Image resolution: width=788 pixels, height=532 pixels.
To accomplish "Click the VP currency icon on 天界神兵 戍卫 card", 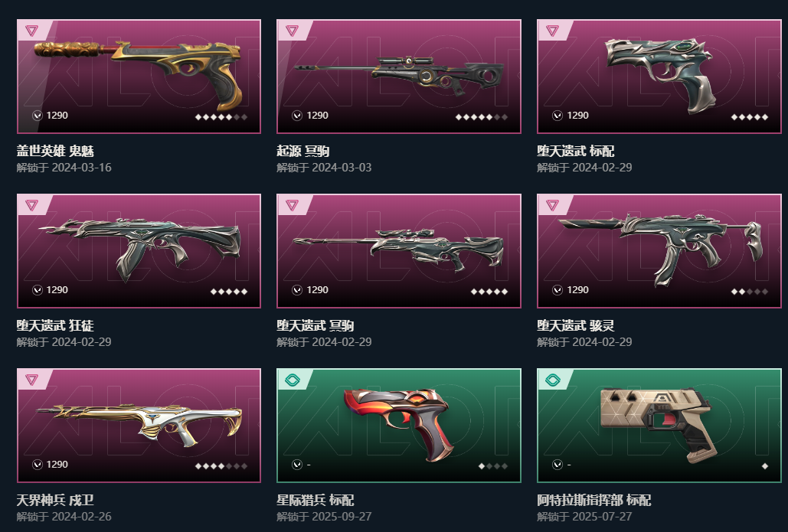I will click(x=38, y=465).
